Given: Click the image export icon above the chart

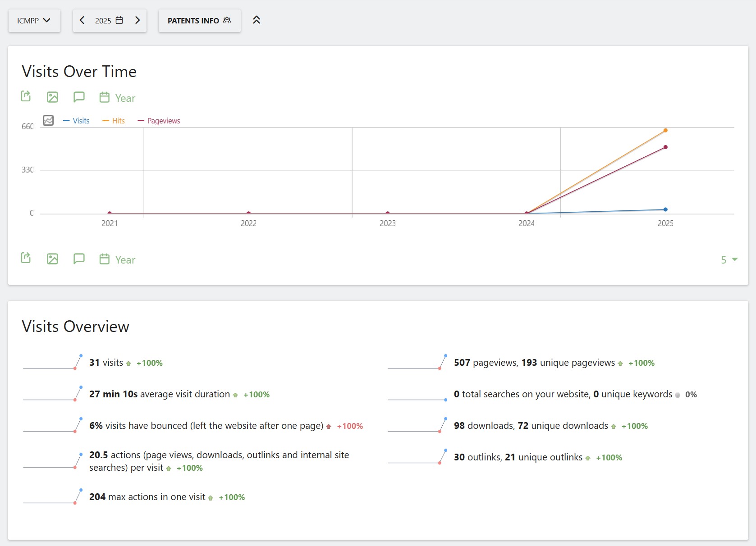Looking at the screenshot, I should click(x=52, y=97).
